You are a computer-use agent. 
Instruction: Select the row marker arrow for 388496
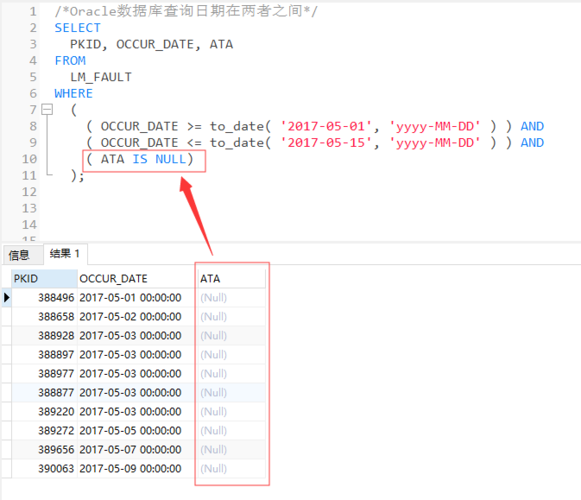point(6,298)
